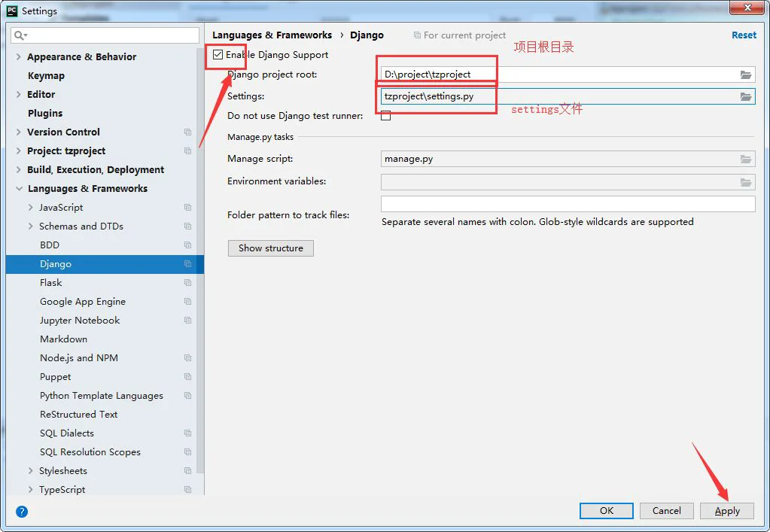Select Puppet in the settings tree
This screenshot has width=770, height=532.
[x=56, y=376]
